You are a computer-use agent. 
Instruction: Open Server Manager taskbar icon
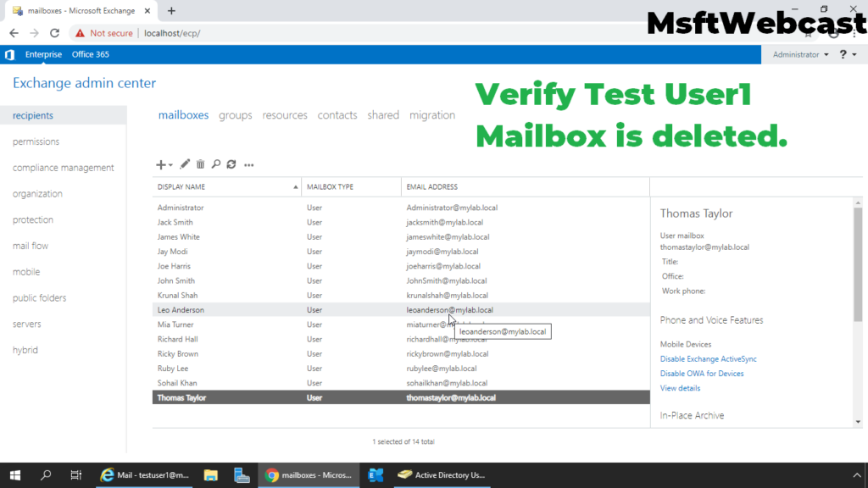(x=242, y=474)
